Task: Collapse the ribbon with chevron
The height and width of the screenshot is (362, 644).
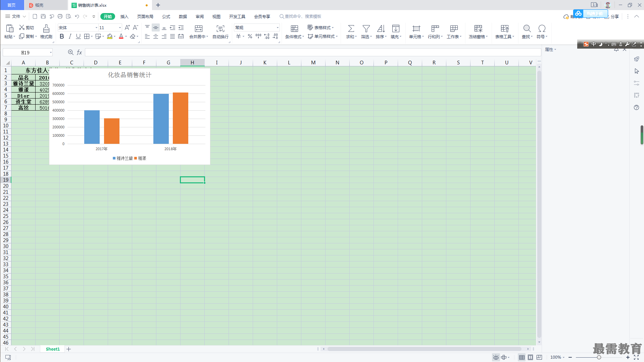Action: click(636, 16)
